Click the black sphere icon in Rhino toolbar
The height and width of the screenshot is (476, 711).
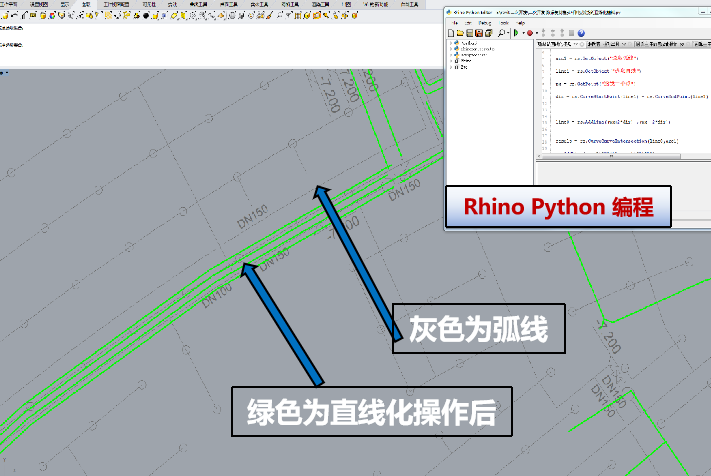tap(146, 15)
